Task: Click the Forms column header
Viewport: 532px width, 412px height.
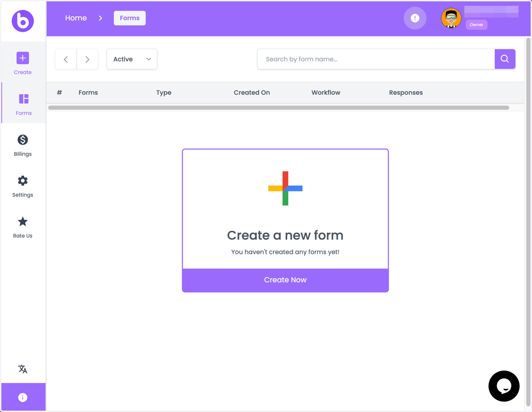Action: click(88, 93)
